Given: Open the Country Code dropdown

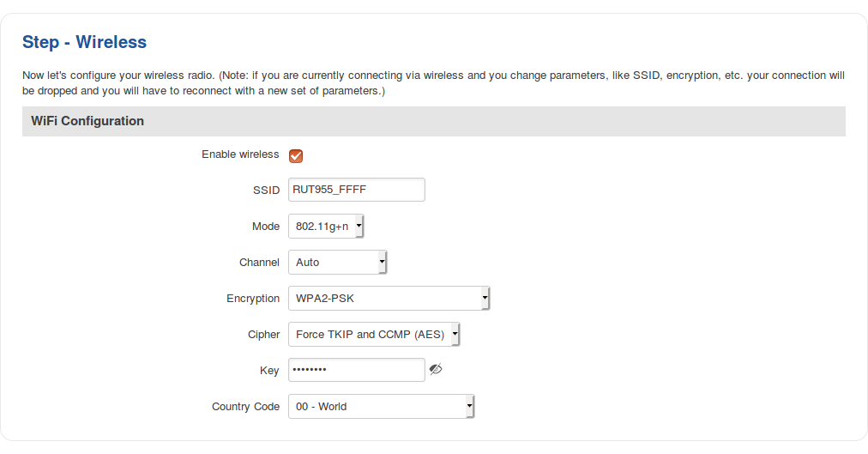Looking at the screenshot, I should (x=381, y=407).
